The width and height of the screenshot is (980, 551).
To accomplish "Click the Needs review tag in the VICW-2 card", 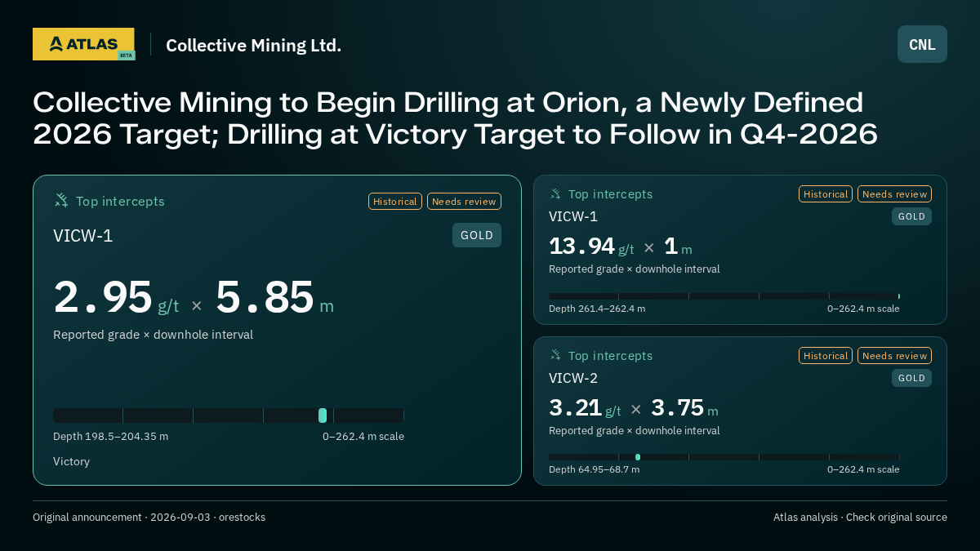I will 894,356.
